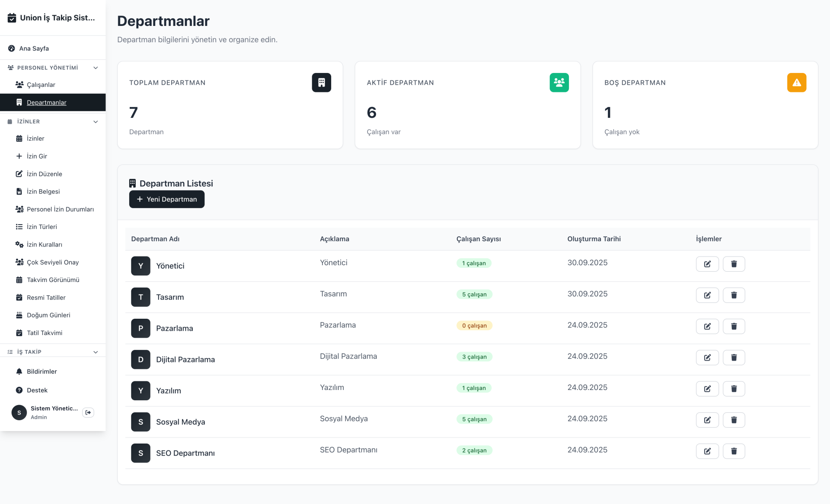Click trash icon for SEO Departmanı

coord(734,451)
